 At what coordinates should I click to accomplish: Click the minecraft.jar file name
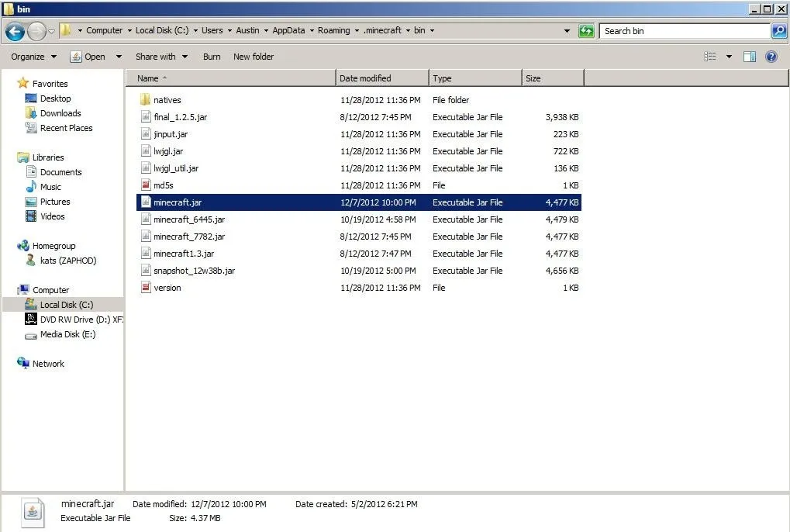point(178,202)
